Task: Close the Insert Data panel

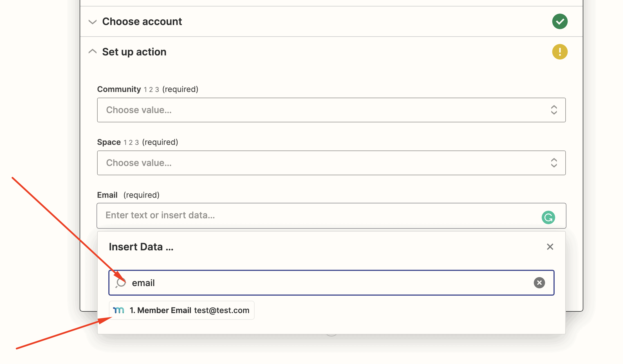Action: (550, 247)
